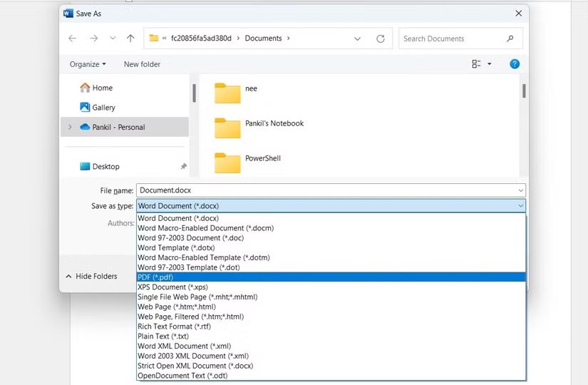
Task: Open the view options dropdown arrow
Action: (490, 64)
